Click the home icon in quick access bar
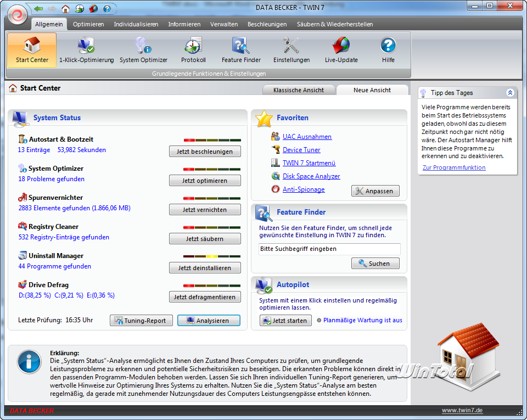This screenshot has width=527, height=420. coord(65,9)
